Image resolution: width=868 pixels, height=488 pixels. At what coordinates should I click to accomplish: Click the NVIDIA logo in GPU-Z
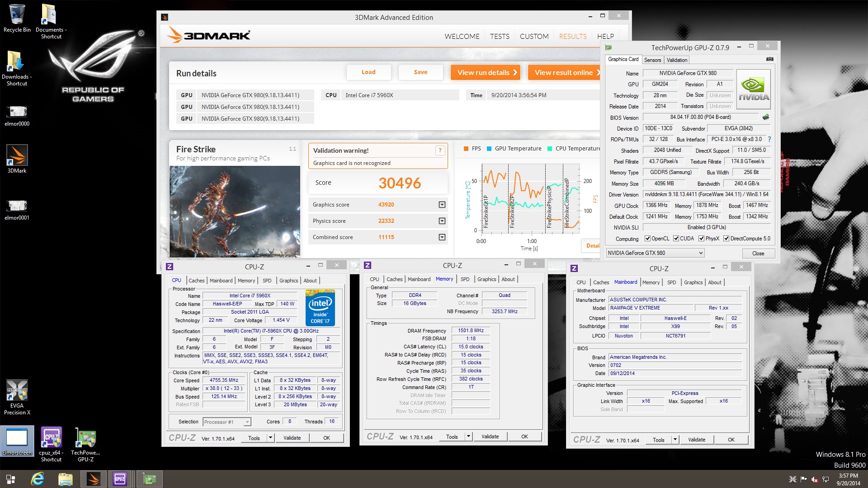[x=754, y=89]
